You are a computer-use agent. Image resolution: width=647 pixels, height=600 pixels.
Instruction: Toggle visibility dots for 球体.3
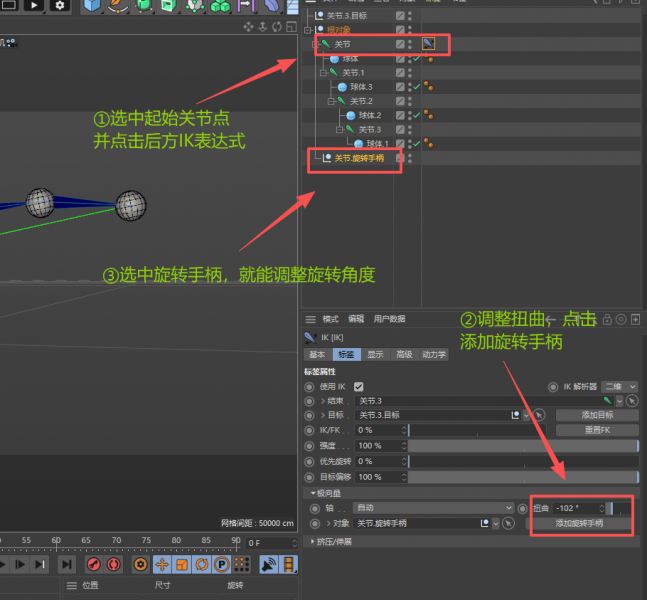point(409,88)
